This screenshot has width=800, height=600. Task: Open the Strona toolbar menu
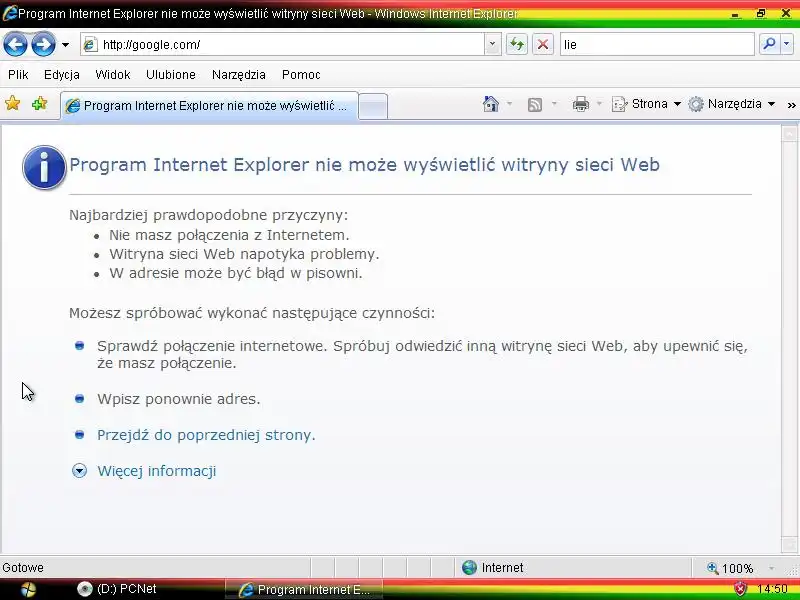646,104
